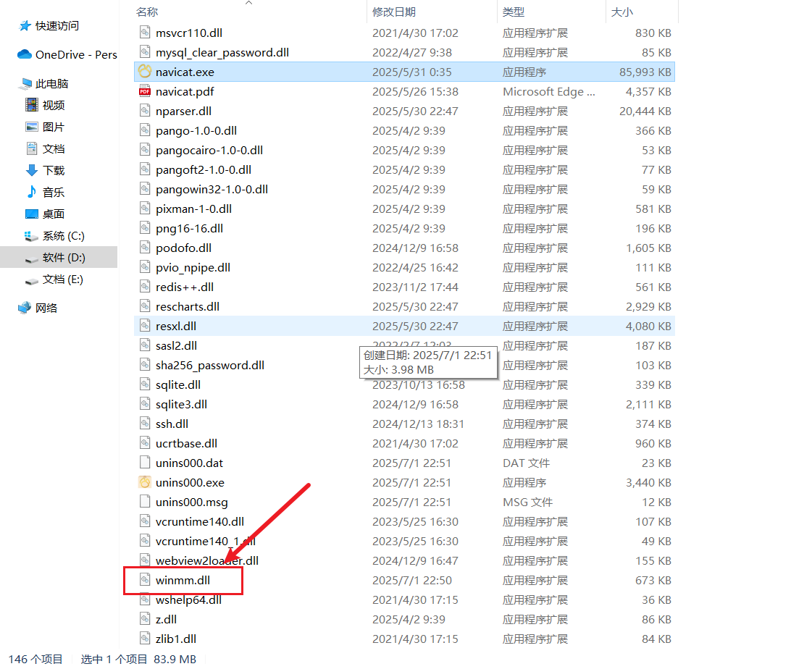Click the Music note icon in sidebar
This screenshot has height=669, width=812.
point(31,192)
